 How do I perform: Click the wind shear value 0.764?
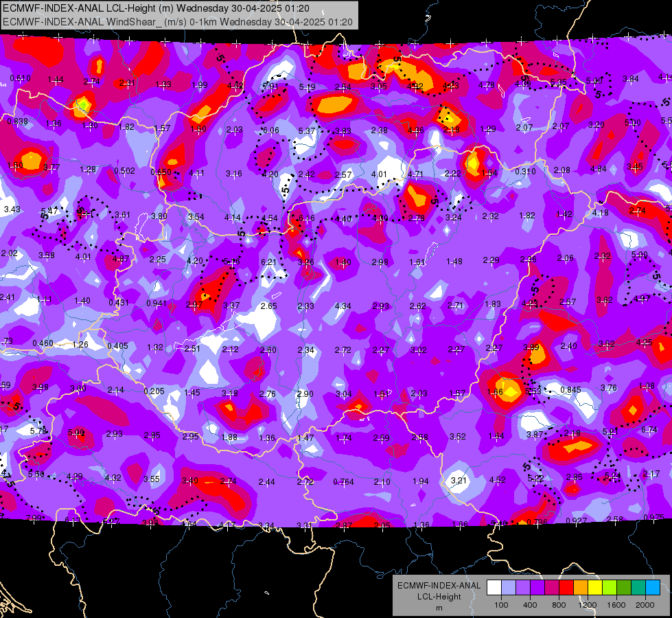[344, 482]
